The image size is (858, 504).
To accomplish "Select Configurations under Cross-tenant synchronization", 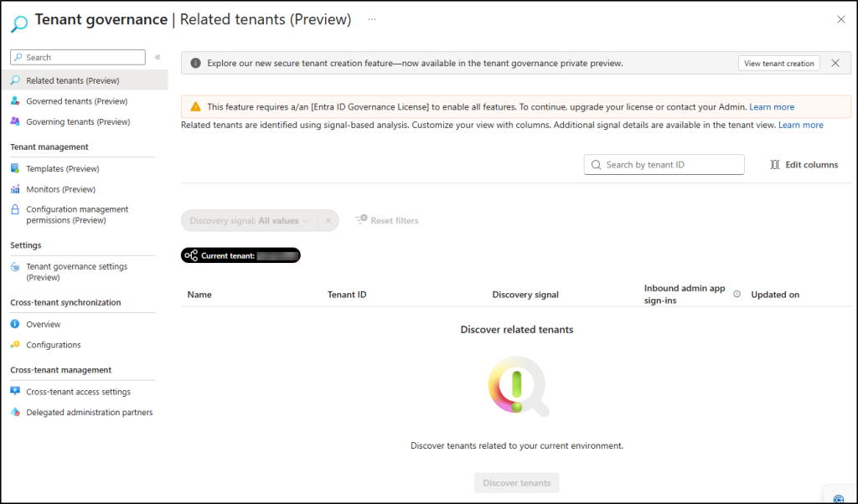I will coord(54,345).
